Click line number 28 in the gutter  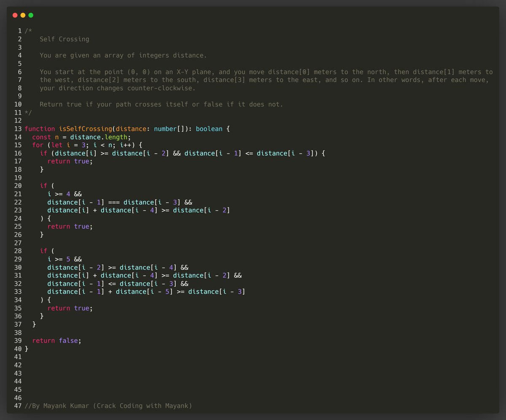[x=18, y=251]
